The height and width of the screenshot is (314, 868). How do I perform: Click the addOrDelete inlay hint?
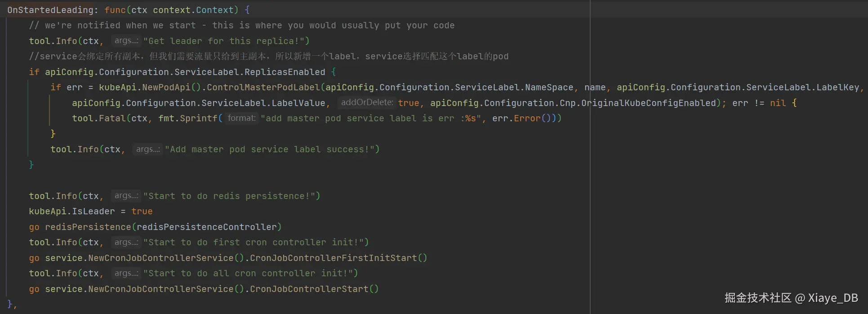click(367, 102)
